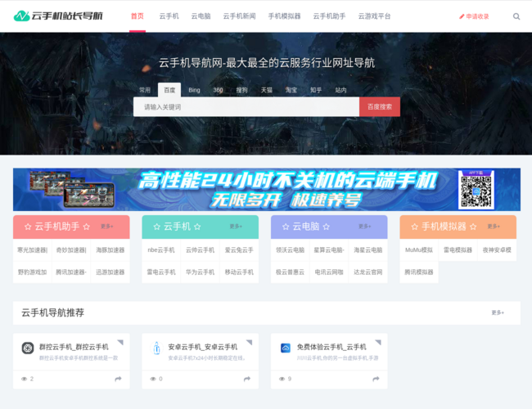Viewport: 532px width, 409px height.
Task: Expand 更多+ in 云手机助手 section
Action: click(107, 227)
